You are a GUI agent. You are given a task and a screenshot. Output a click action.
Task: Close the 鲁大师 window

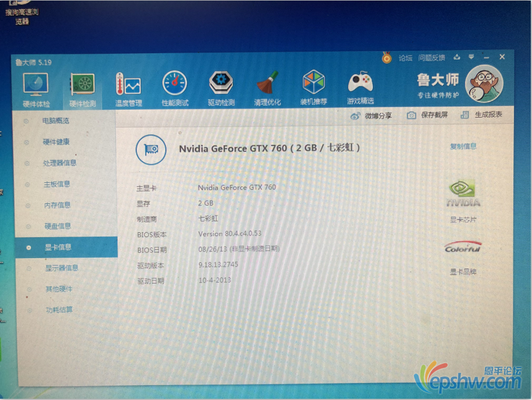[502, 57]
